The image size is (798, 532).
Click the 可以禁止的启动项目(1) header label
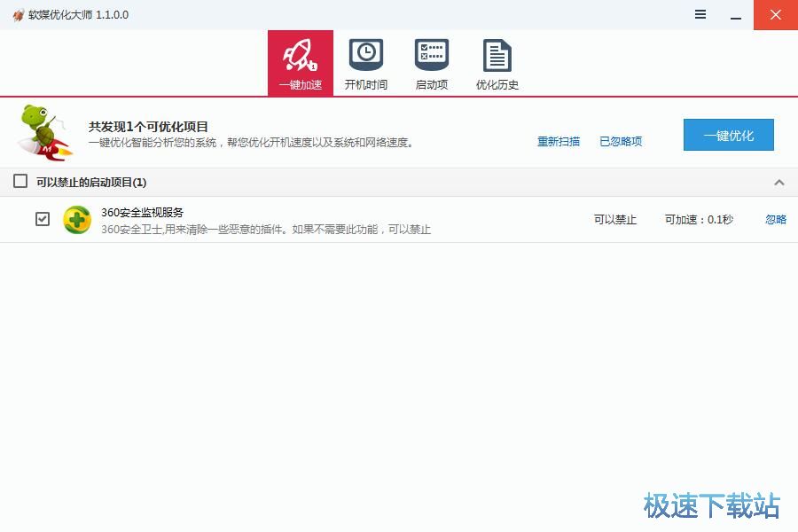click(x=91, y=183)
